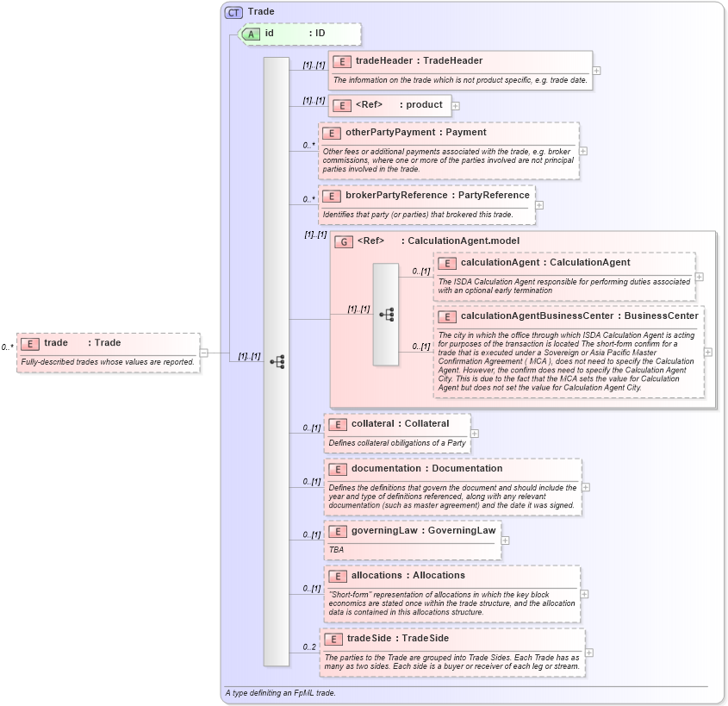Collapse the trade element with its minus box
728x706 pixels.
point(203,352)
